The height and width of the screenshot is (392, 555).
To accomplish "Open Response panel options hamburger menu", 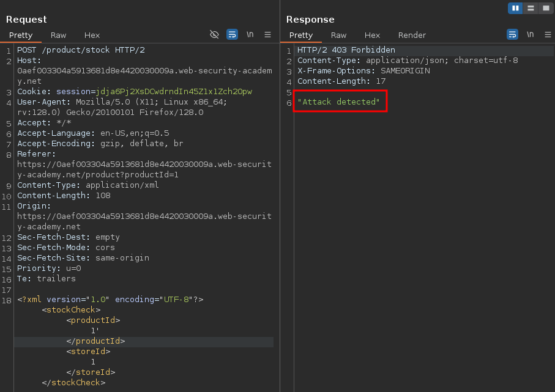I will (547, 35).
